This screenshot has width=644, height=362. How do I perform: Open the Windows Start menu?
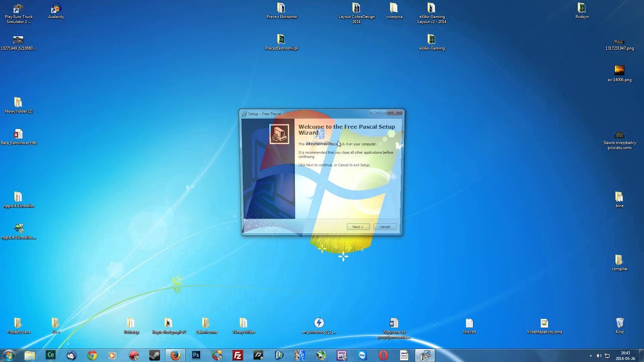click(x=9, y=355)
